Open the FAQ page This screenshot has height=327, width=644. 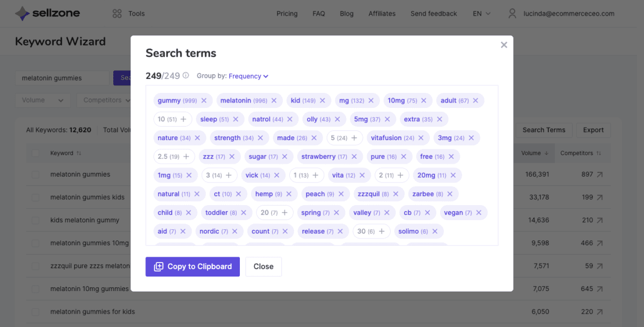pyautogui.click(x=319, y=13)
